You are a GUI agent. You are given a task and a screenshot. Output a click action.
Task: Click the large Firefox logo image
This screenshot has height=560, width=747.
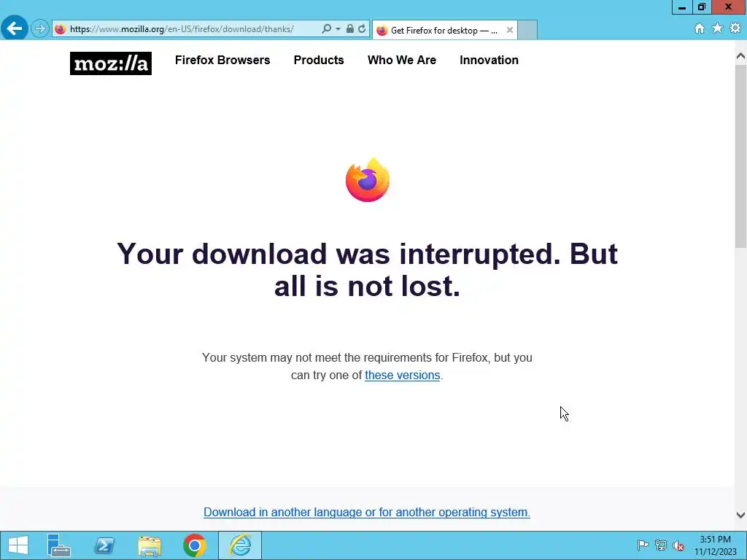click(368, 179)
